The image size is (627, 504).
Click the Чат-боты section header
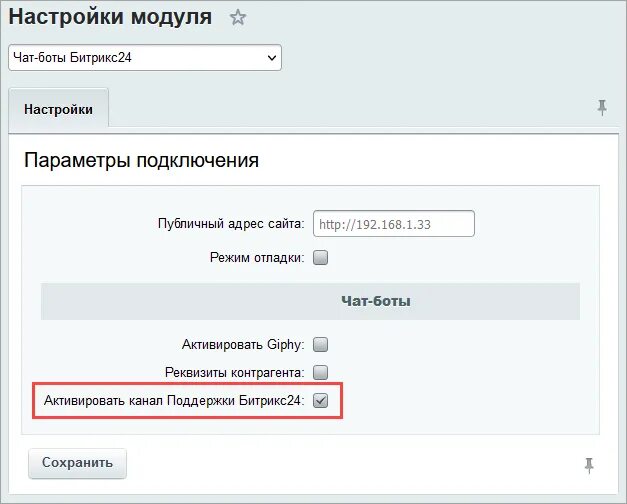click(310, 301)
